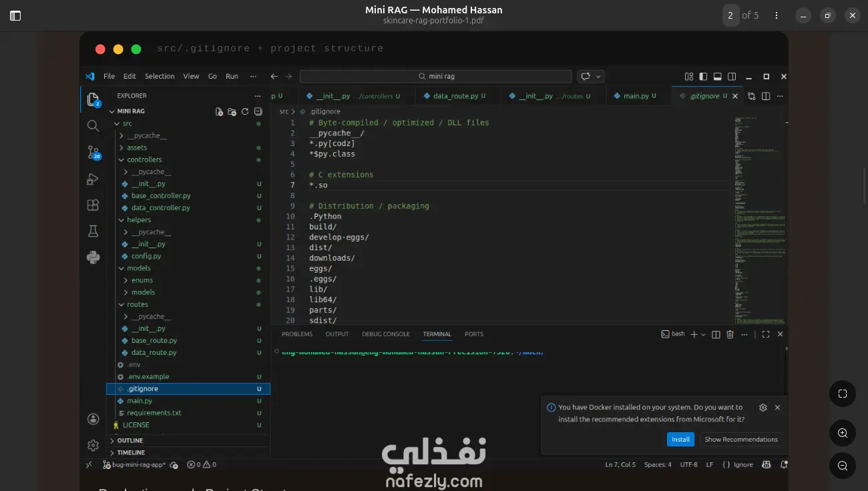Open the bug-mini-rag-app branch picker
The width and height of the screenshot is (868, 491).
(x=134, y=464)
